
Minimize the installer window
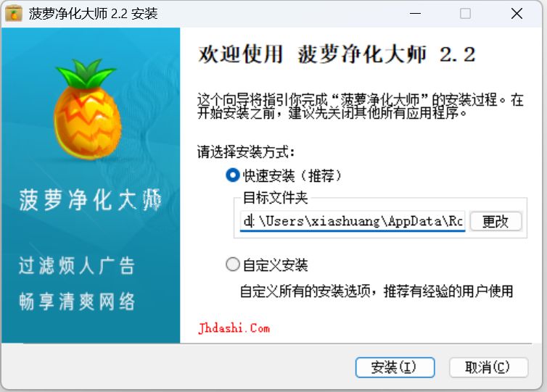pos(415,14)
